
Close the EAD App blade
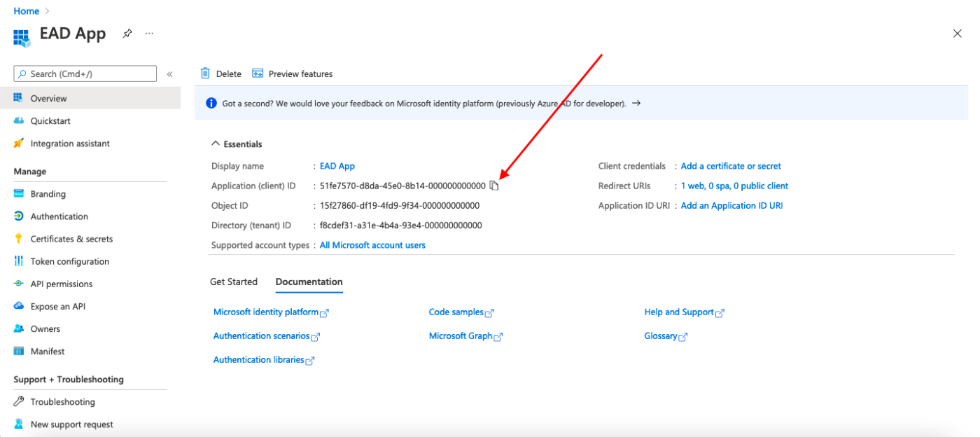pos(957,34)
